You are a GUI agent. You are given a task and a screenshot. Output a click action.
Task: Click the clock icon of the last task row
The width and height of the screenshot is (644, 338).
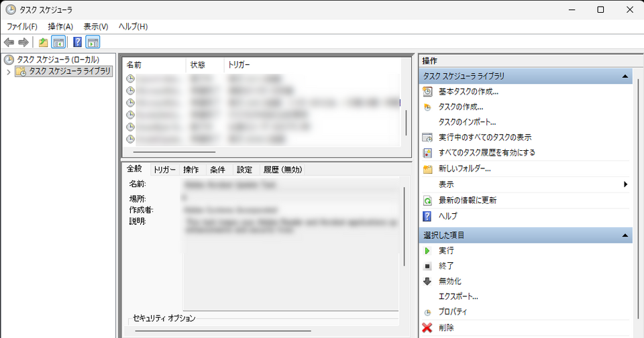coord(130,139)
